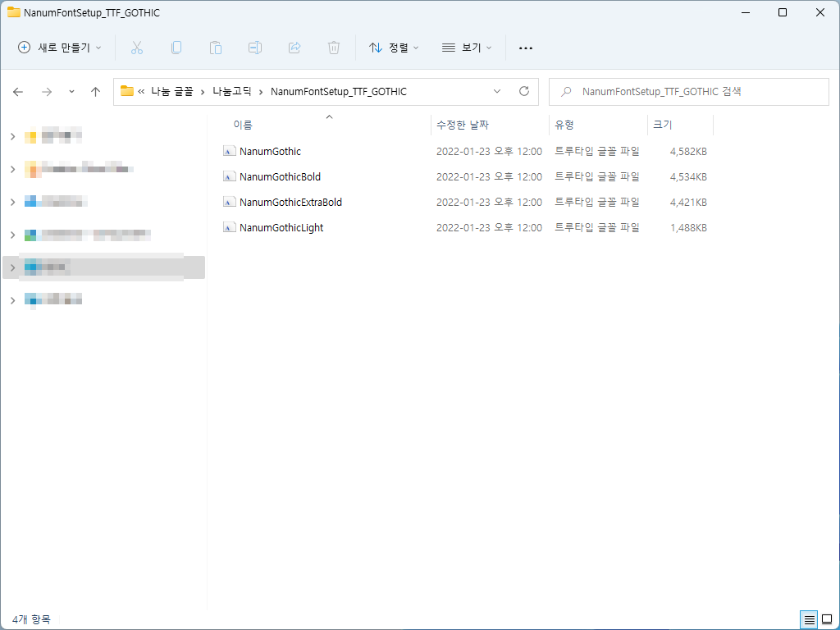Navigate up one folder level
Viewport: 840px width, 630px height.
point(95,92)
